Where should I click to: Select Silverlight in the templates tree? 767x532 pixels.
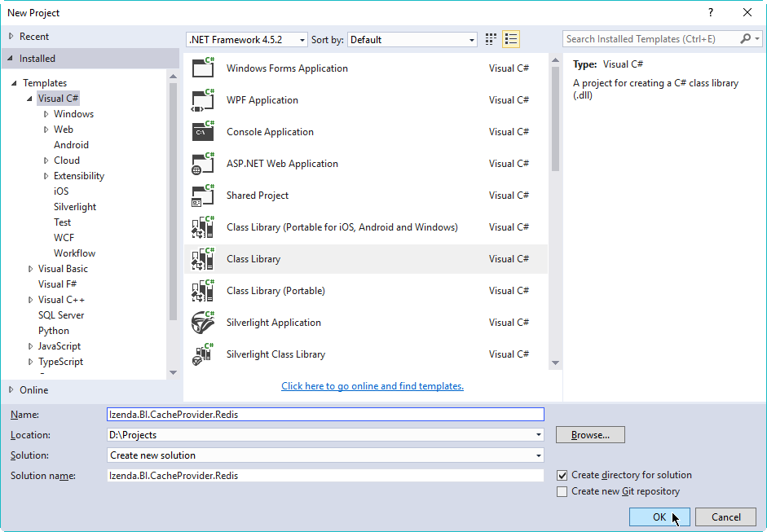click(75, 207)
